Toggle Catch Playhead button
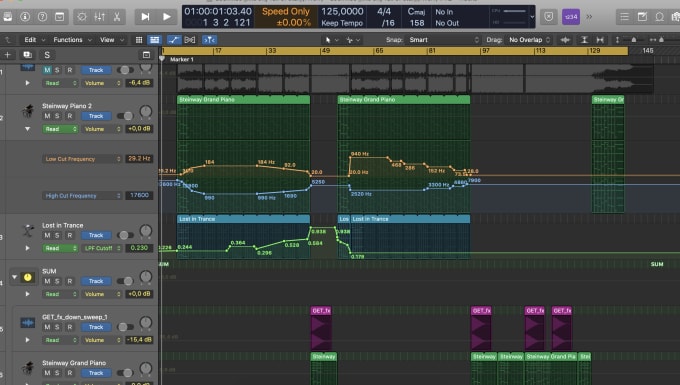This screenshot has width=680, height=385. [209, 40]
